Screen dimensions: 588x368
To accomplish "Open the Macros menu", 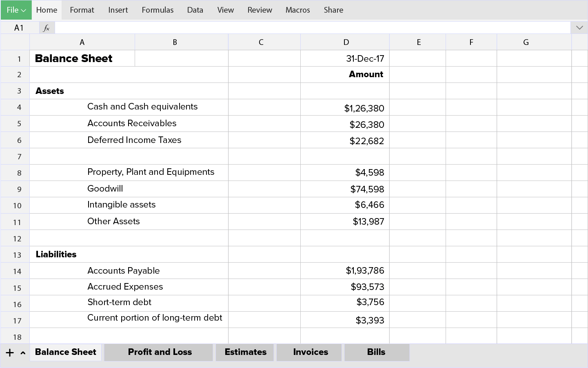I will coord(297,10).
